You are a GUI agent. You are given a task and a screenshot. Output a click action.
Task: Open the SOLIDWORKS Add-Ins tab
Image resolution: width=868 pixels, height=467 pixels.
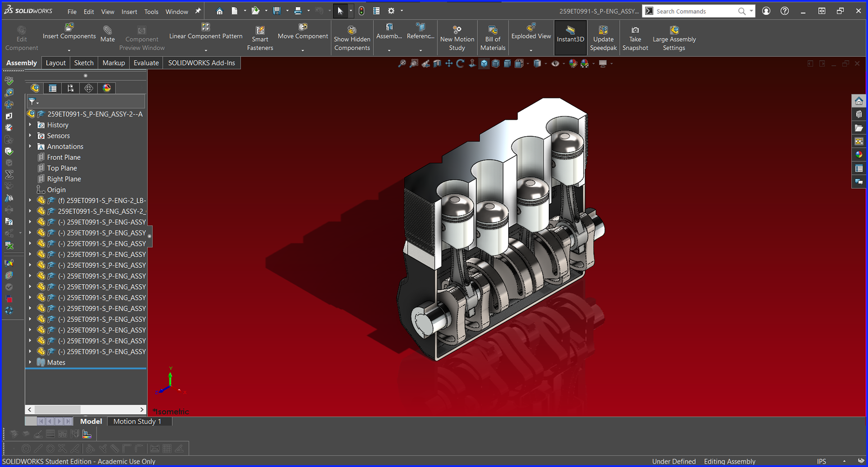(202, 63)
